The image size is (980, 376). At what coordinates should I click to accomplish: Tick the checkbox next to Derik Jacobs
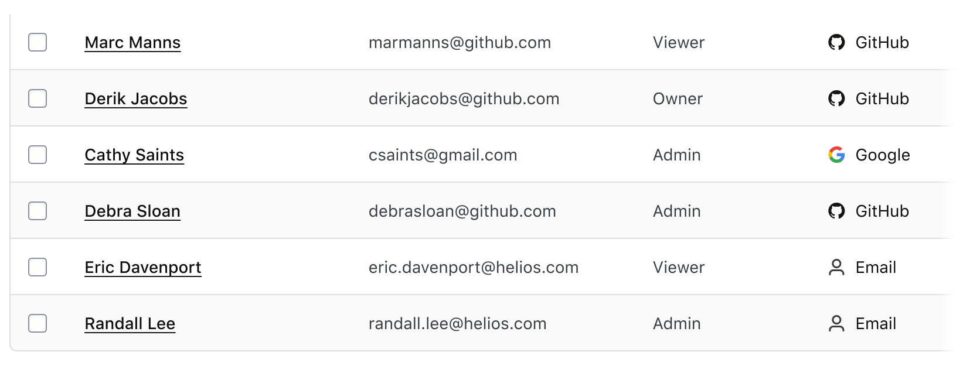click(x=38, y=98)
